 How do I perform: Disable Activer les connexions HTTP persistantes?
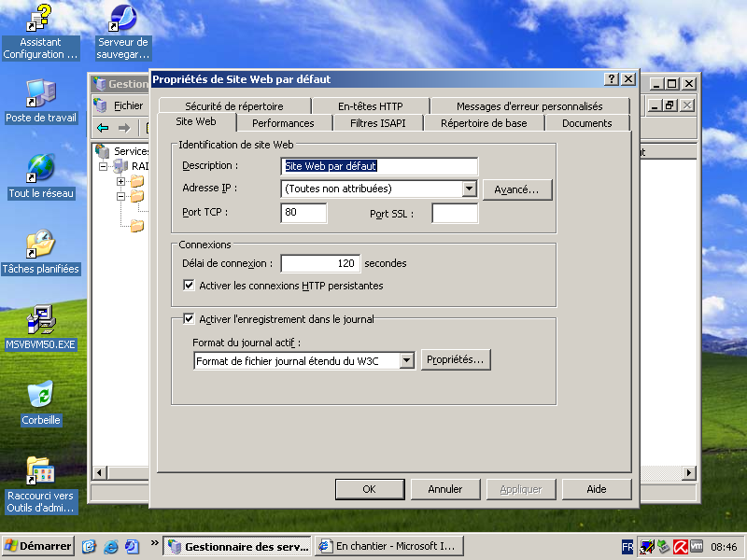(189, 287)
